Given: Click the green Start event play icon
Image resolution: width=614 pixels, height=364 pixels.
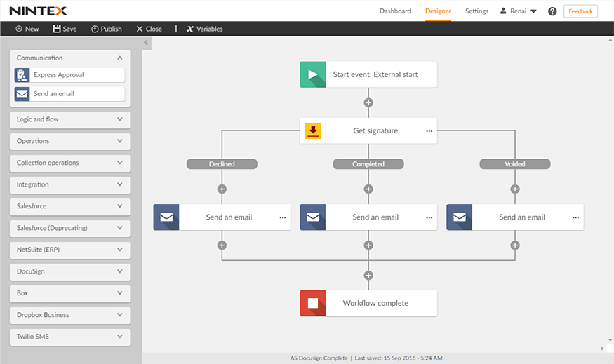Looking at the screenshot, I should [313, 75].
